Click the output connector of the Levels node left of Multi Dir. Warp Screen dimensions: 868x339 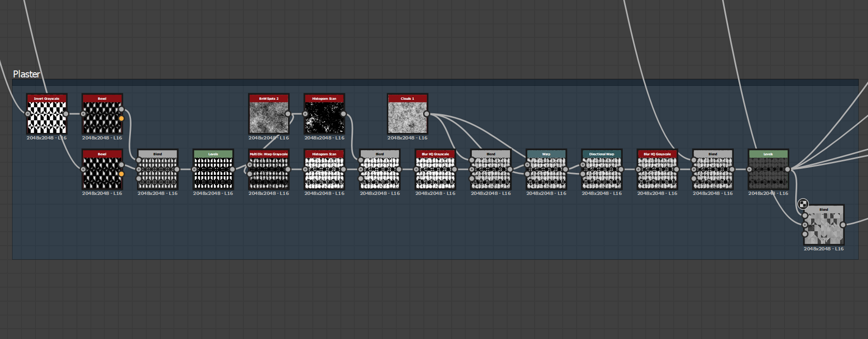232,169
